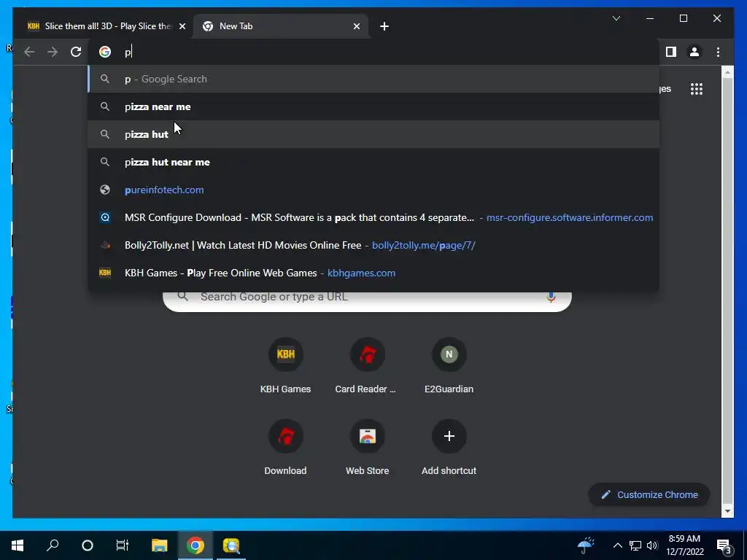
Task: Go forward with the forward arrow
Action: (53, 52)
